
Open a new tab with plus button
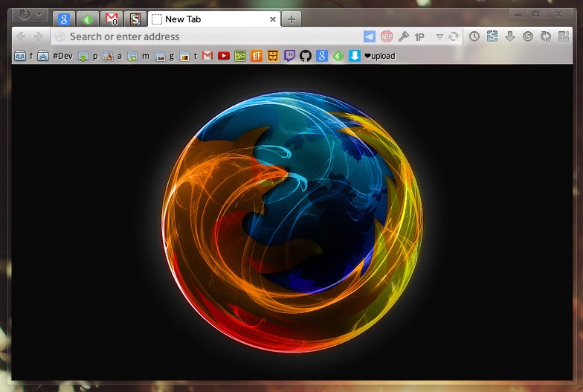tap(291, 19)
